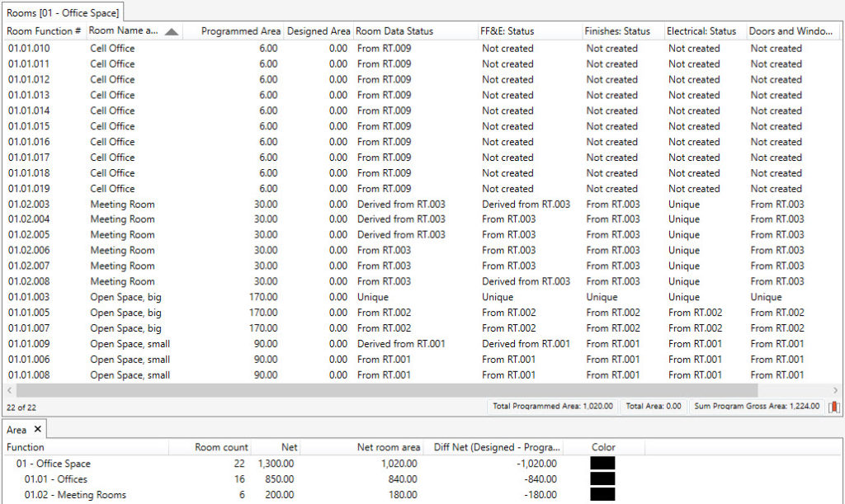Close the Area panel tab
The width and height of the screenshot is (845, 504).
(x=36, y=428)
